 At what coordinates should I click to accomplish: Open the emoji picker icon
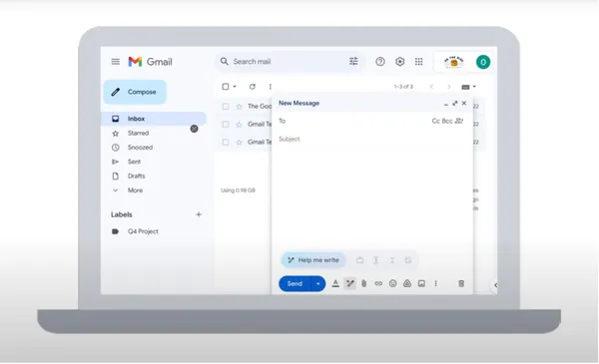(392, 283)
